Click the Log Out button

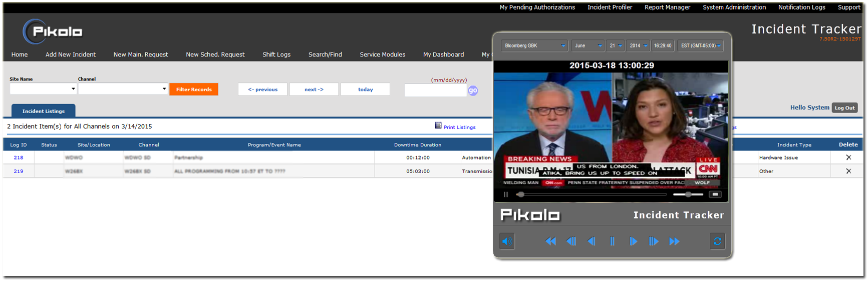844,108
